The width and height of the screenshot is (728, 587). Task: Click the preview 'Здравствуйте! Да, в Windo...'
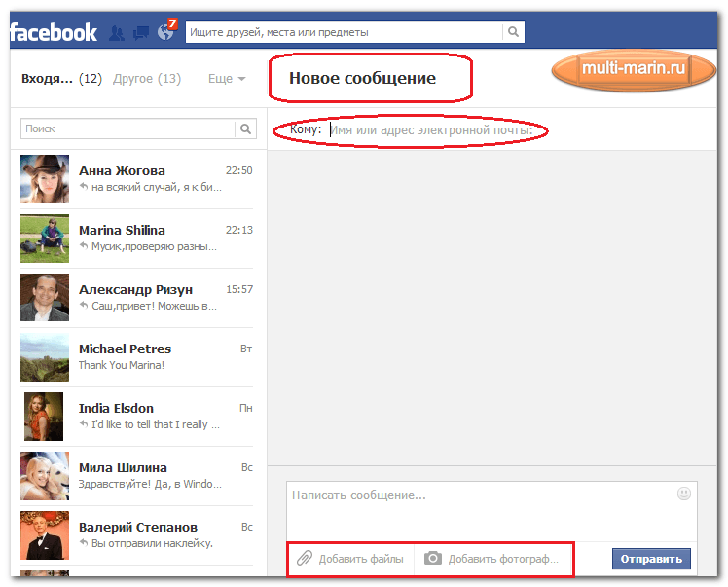click(x=150, y=484)
